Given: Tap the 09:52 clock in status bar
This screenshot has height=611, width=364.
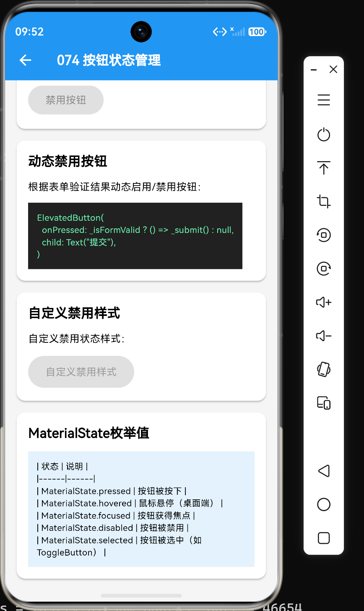Looking at the screenshot, I should click(29, 32).
